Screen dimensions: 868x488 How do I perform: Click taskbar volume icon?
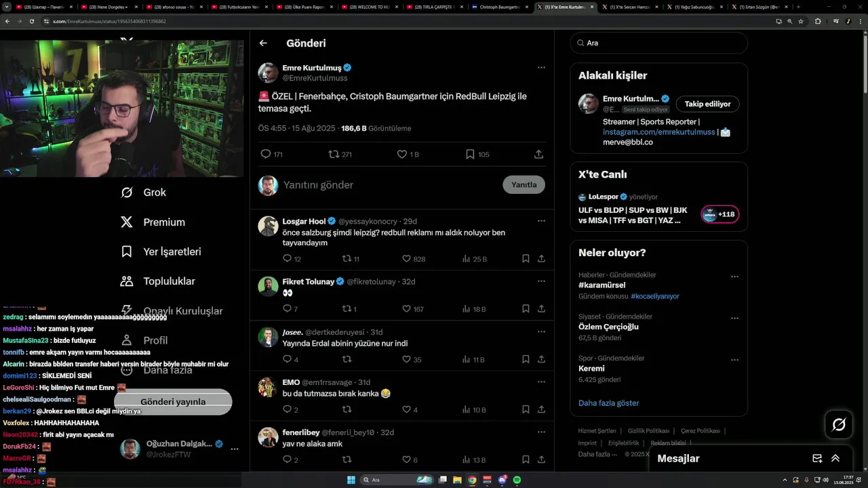coord(825,480)
